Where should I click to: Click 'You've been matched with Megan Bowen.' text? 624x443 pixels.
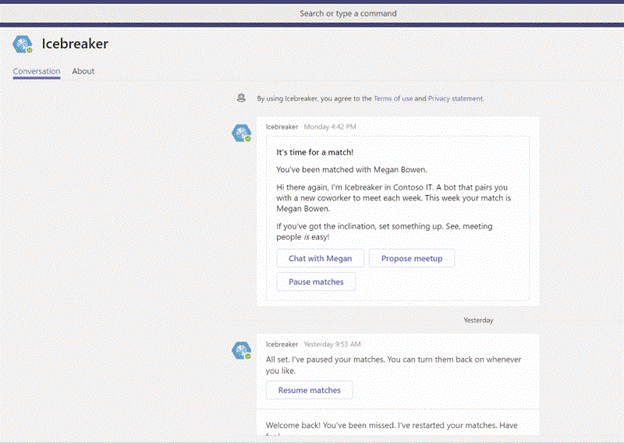tap(352, 170)
